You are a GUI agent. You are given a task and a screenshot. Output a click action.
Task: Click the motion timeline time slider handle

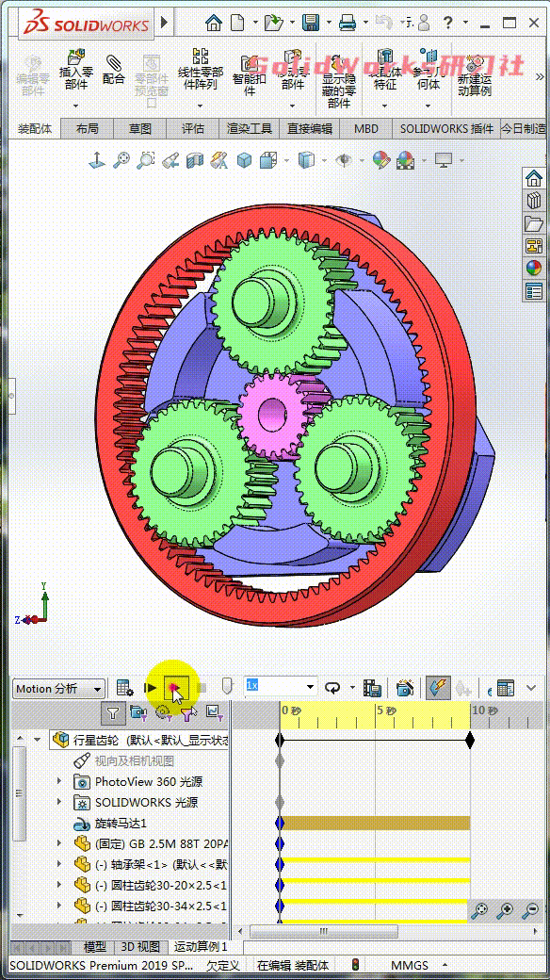click(228, 686)
